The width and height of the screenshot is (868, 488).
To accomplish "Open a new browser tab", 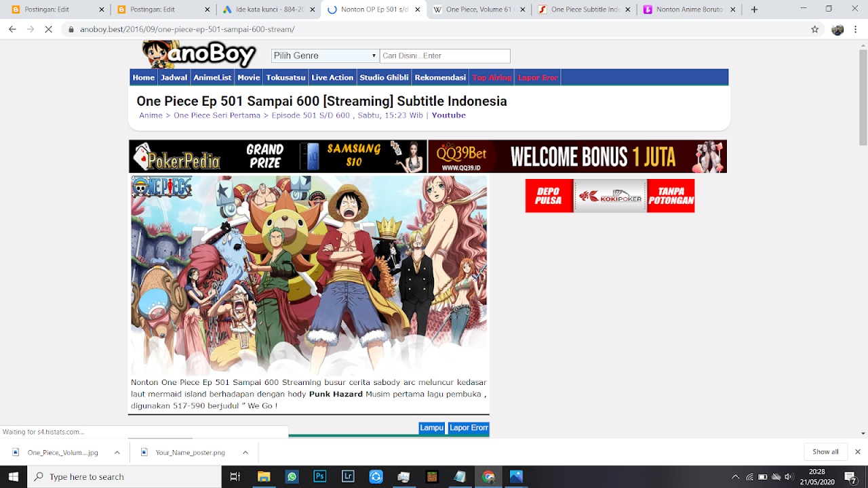I will (x=754, y=9).
